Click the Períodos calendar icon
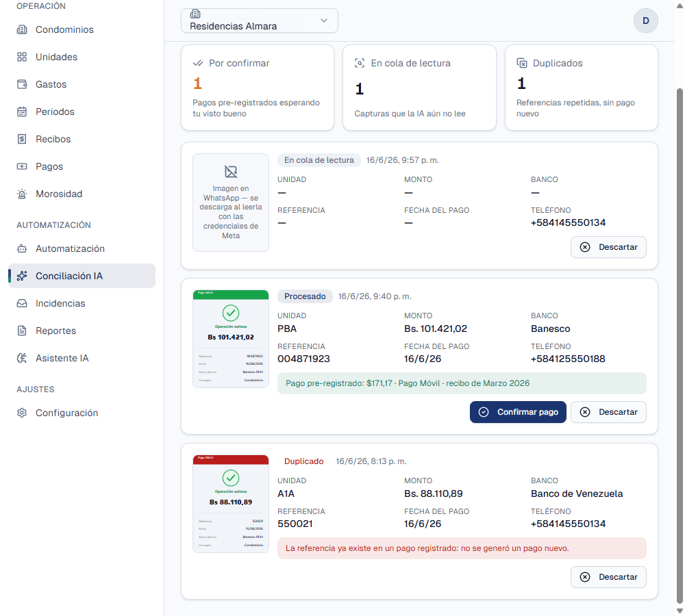This screenshot has width=685, height=616. (x=22, y=112)
